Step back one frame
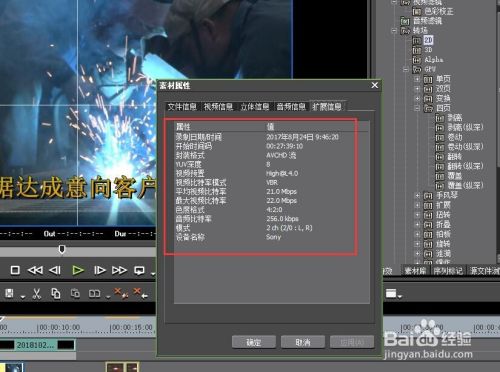 55,270
